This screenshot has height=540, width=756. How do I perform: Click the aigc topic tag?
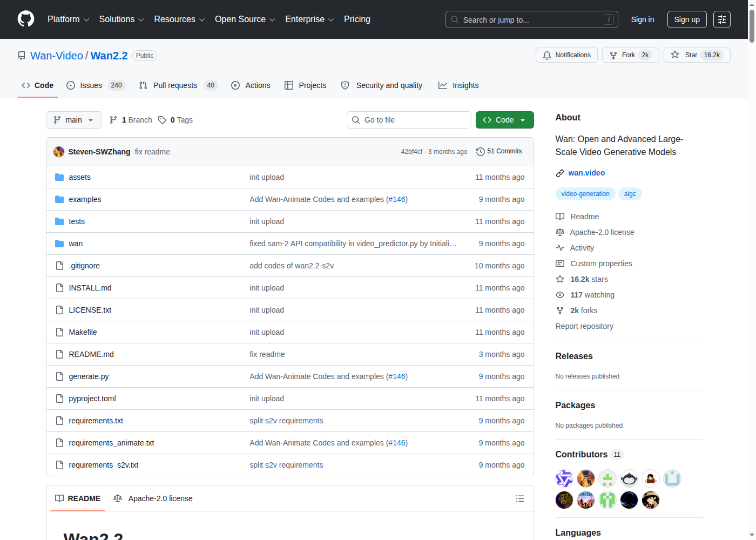pos(630,194)
